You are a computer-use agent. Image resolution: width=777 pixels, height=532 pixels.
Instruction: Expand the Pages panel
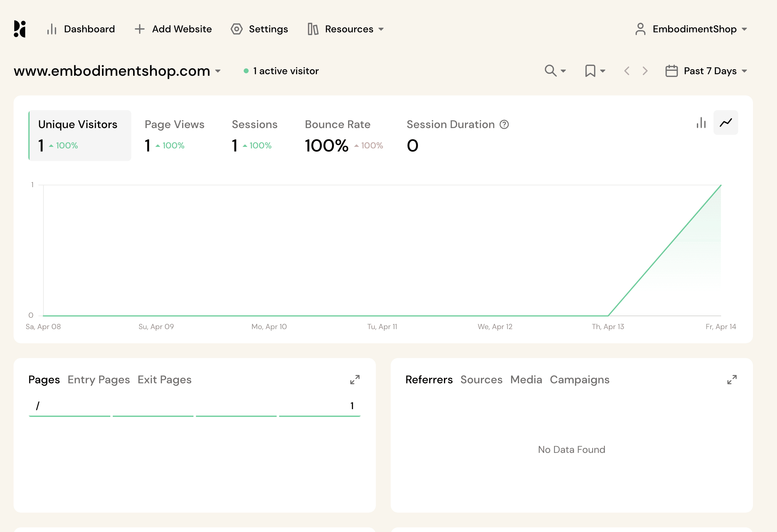(355, 380)
